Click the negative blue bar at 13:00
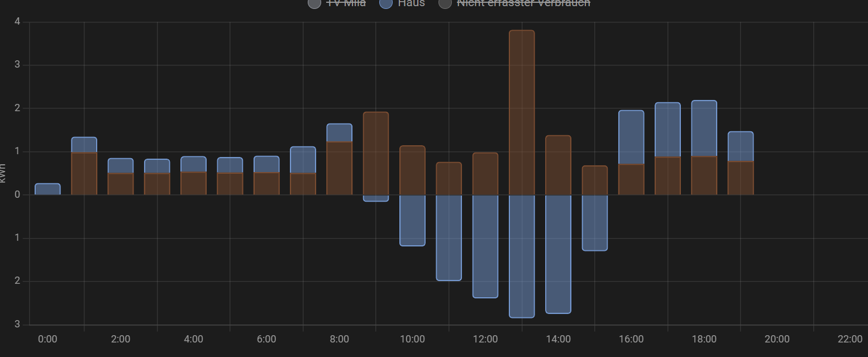868x357 pixels. tap(522, 256)
